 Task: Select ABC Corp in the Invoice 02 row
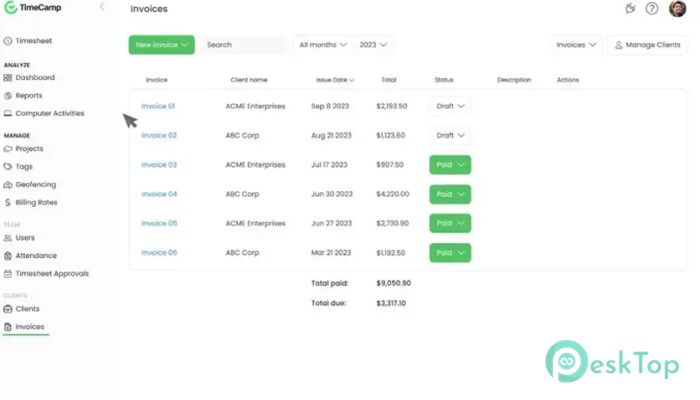242,135
